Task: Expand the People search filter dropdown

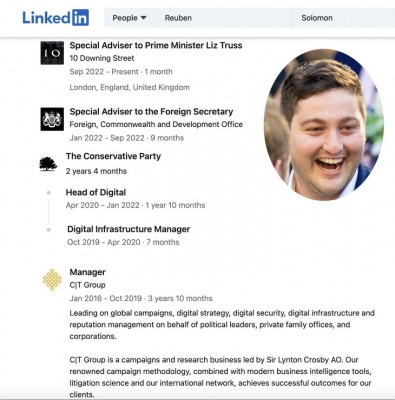Action: (x=129, y=18)
